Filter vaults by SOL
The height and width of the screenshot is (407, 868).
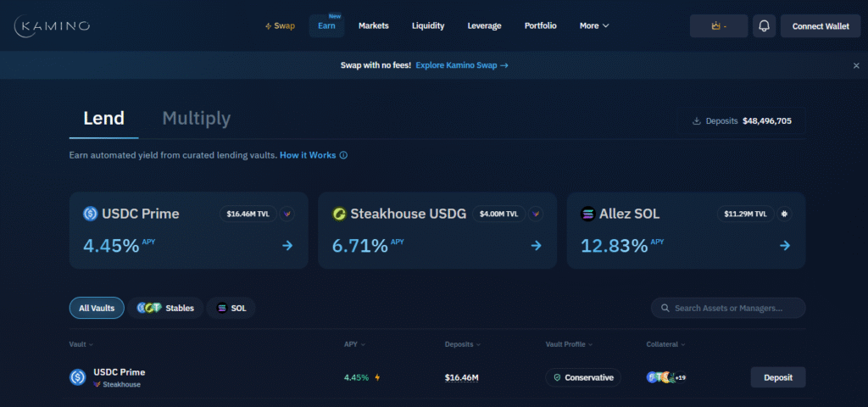231,308
